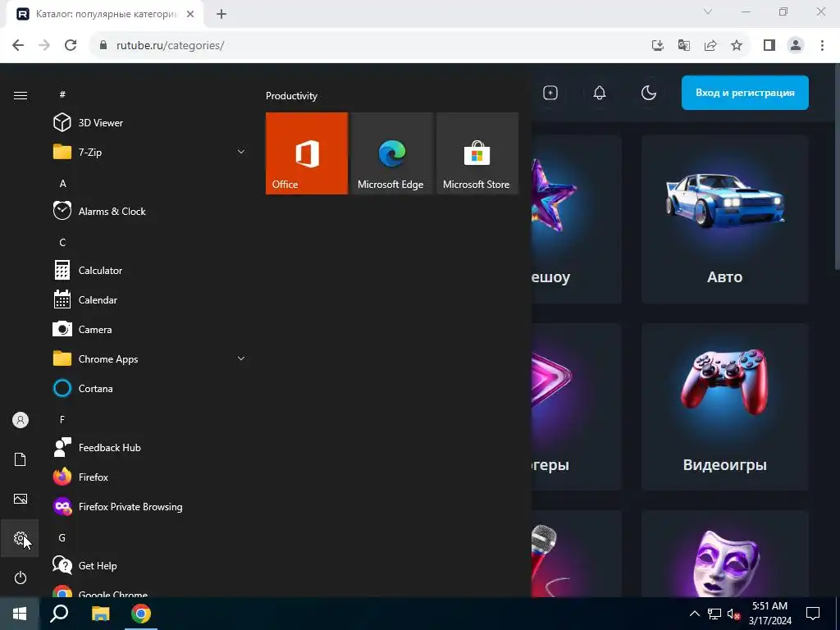Viewport: 840px width, 630px height.
Task: Expand the Start menu hamburger button
Action: (21, 95)
